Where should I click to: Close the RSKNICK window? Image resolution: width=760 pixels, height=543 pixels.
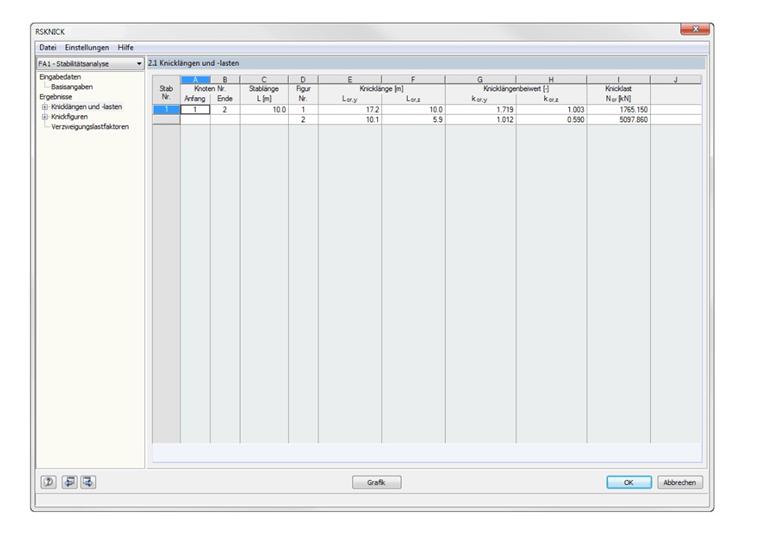(695, 30)
